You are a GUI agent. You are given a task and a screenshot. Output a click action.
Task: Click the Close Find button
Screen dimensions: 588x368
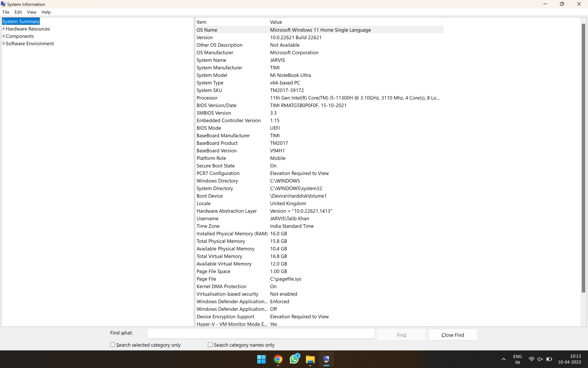[x=453, y=335]
